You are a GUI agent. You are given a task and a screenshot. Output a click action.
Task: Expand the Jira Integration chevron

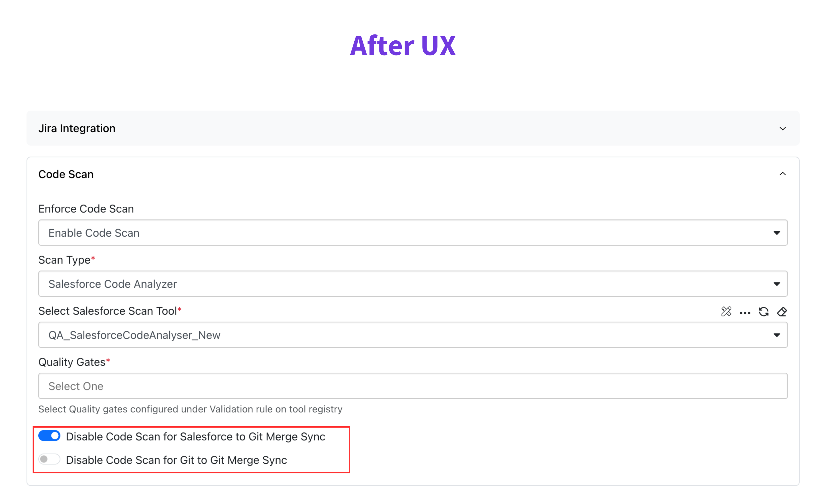(782, 128)
